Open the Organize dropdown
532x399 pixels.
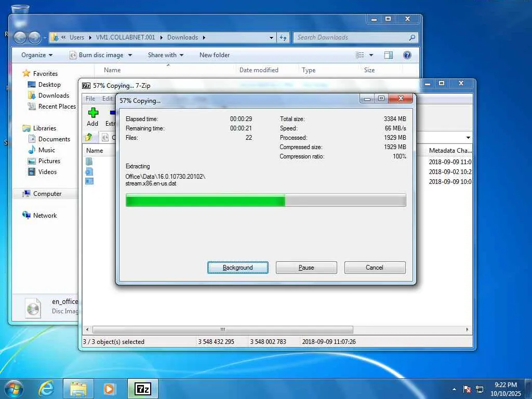point(37,55)
